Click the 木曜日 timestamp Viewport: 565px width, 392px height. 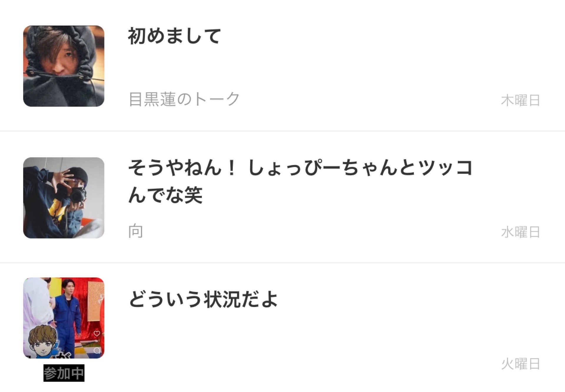point(520,100)
